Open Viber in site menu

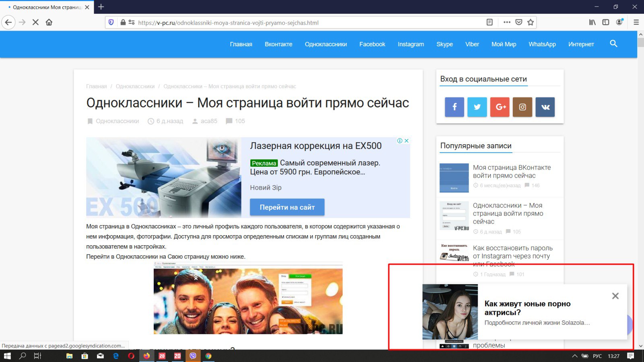pos(472,44)
